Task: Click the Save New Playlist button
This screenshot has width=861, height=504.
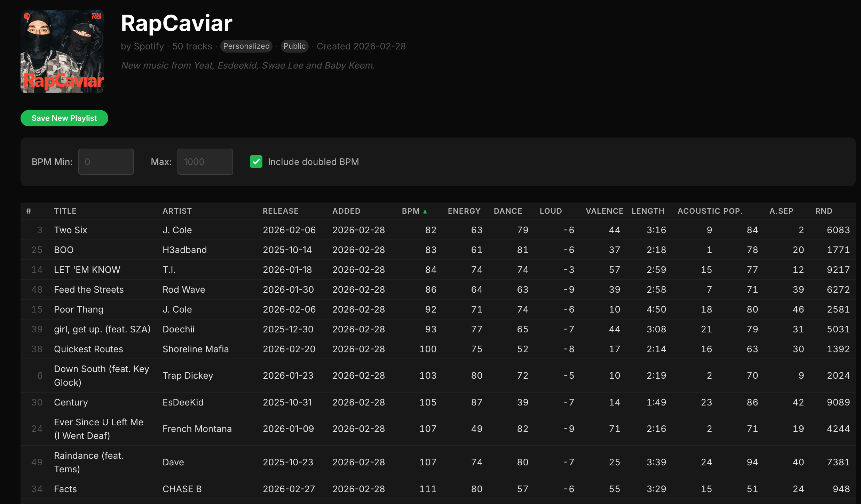Action: point(64,118)
